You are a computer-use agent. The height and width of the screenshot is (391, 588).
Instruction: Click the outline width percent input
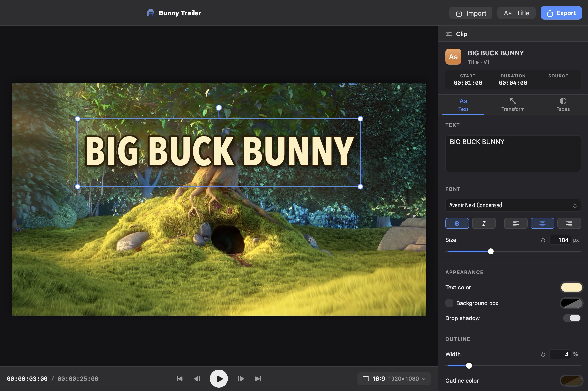[x=560, y=354]
